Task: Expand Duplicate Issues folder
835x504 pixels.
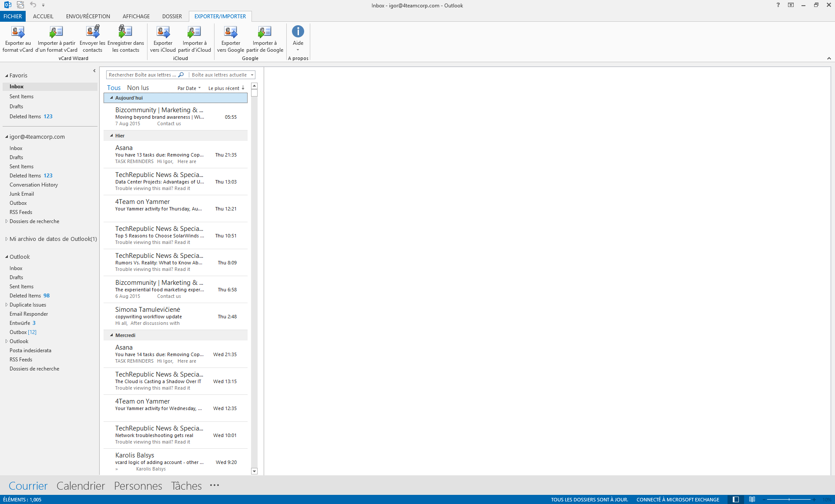Action: coord(7,305)
